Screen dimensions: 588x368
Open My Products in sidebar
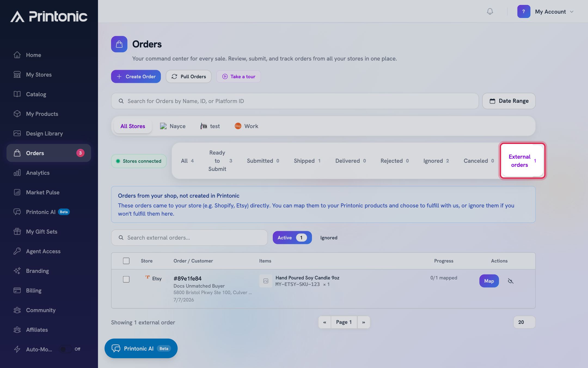[x=49, y=114]
